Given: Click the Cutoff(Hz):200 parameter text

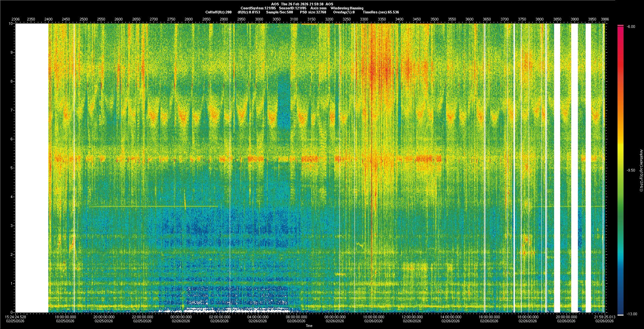Looking at the screenshot, I should click(218, 12).
